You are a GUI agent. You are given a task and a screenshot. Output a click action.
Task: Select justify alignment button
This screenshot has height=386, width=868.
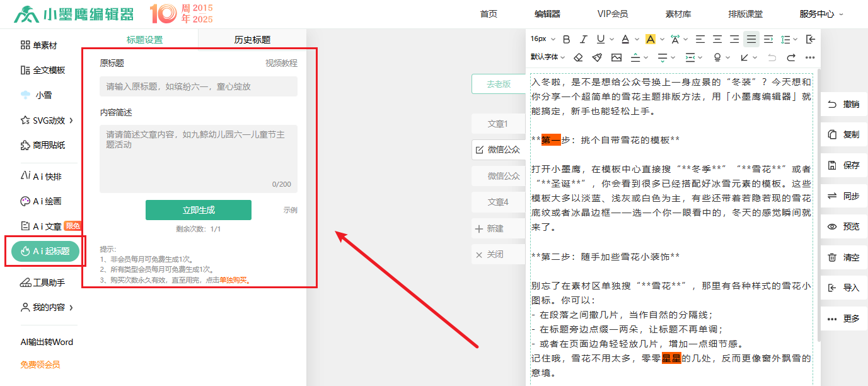(x=751, y=39)
